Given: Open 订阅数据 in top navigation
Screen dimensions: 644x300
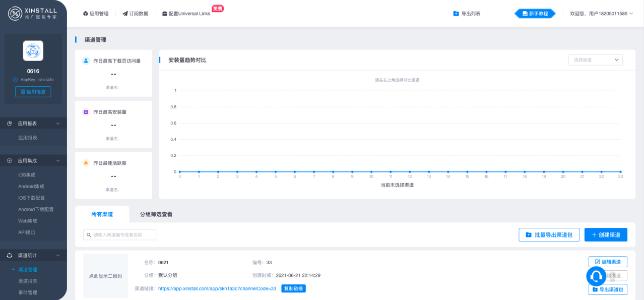Looking at the screenshot, I should point(135,14).
